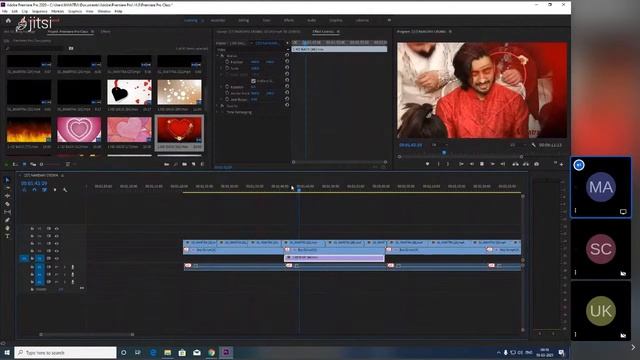Switch Project panel to List View
Viewport: 640px width, 360px height.
pyautogui.click(x=15, y=164)
